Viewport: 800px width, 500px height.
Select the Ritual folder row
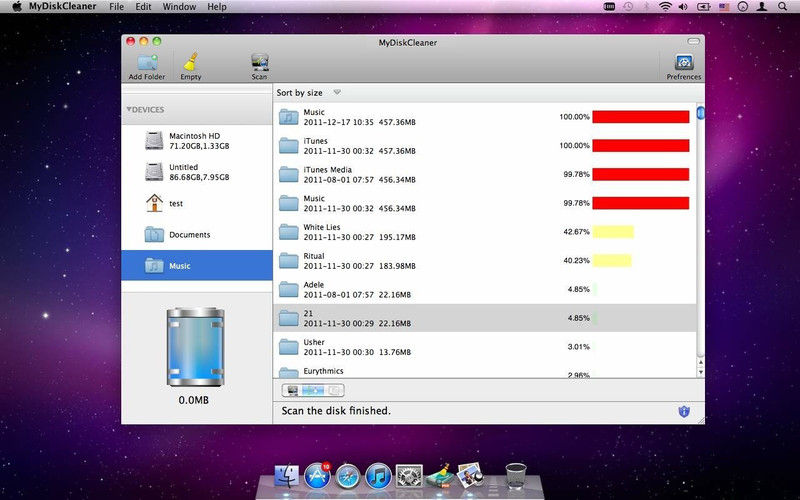[485, 261]
